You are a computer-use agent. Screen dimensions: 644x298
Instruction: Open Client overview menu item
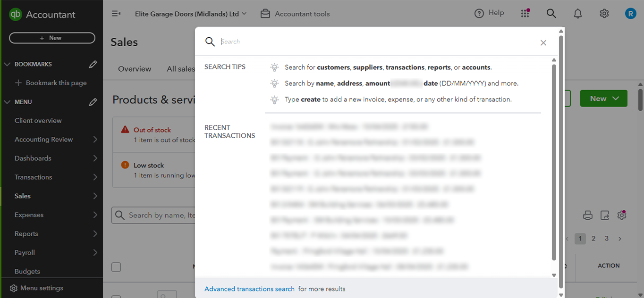(38, 121)
